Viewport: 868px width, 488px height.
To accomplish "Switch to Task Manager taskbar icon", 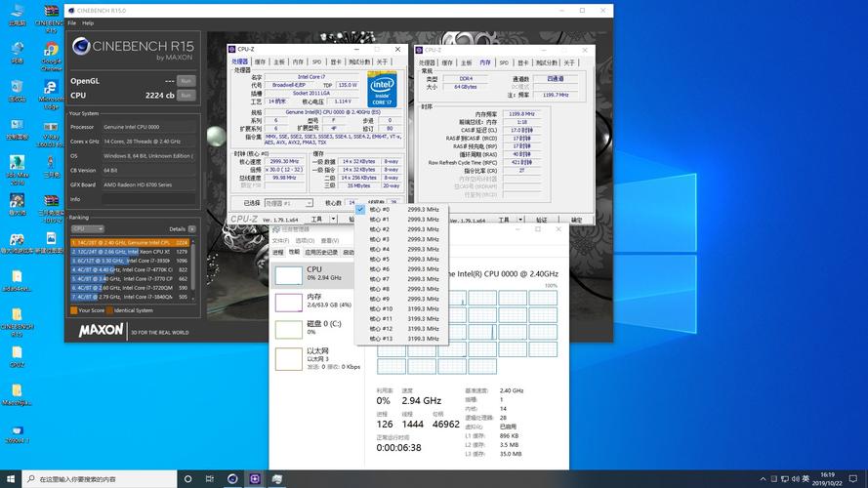I will [x=276, y=478].
